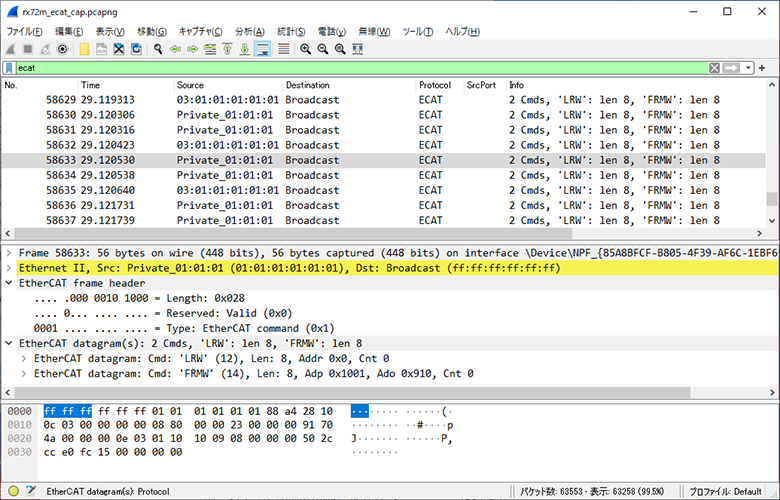Go back in packet history
The image size is (780, 500).
click(175, 49)
